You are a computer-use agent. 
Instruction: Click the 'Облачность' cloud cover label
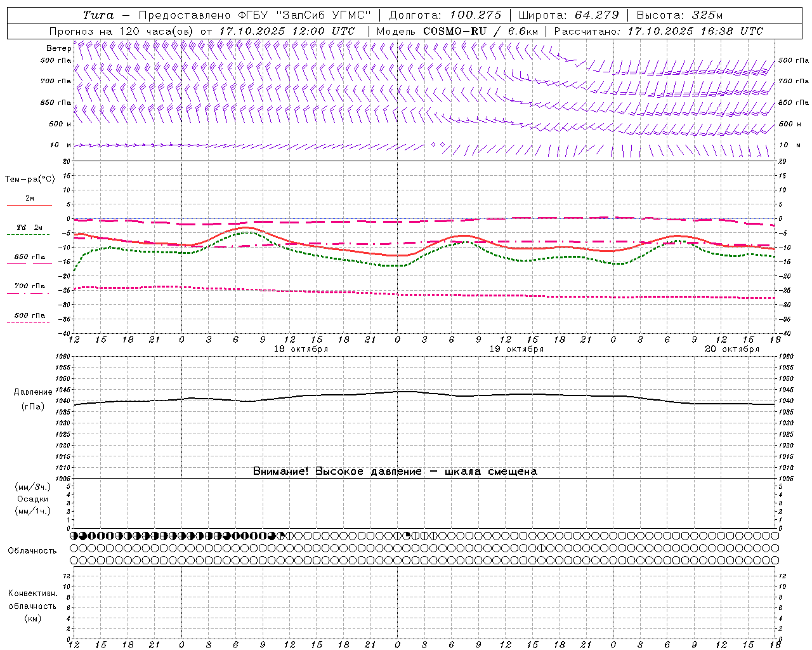(32, 550)
